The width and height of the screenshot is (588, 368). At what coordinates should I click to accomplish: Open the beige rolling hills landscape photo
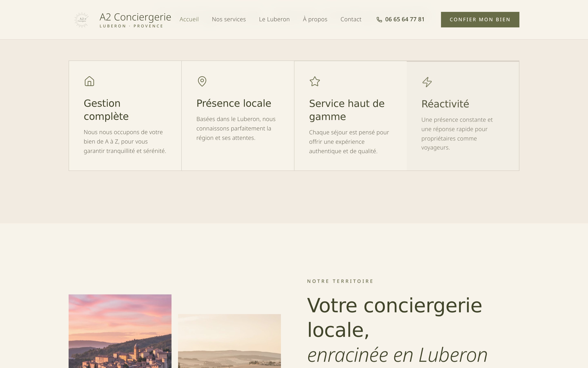click(x=229, y=341)
